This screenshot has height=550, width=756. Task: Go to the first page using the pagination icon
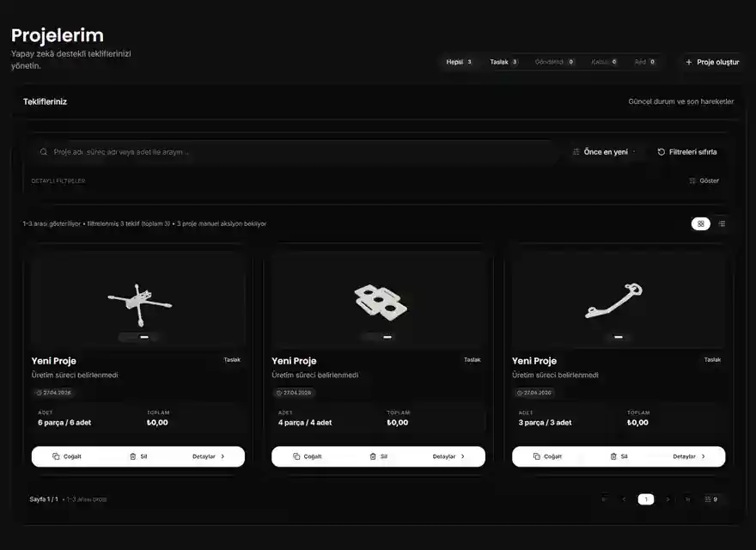[604, 499]
